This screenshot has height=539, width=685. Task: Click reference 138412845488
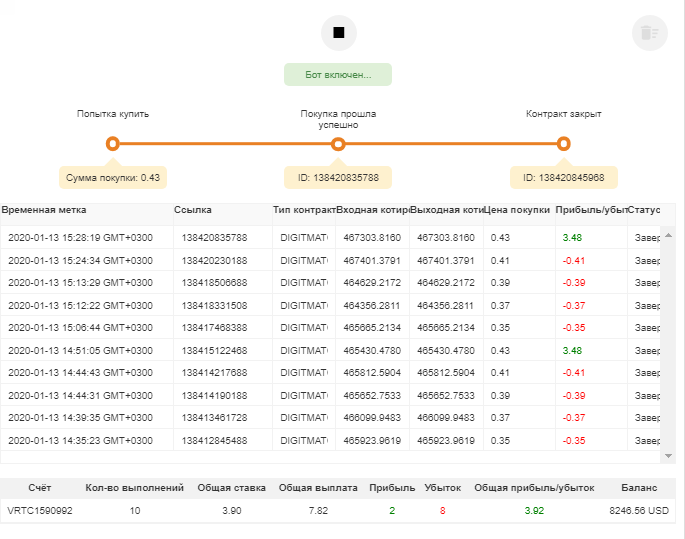(214, 440)
